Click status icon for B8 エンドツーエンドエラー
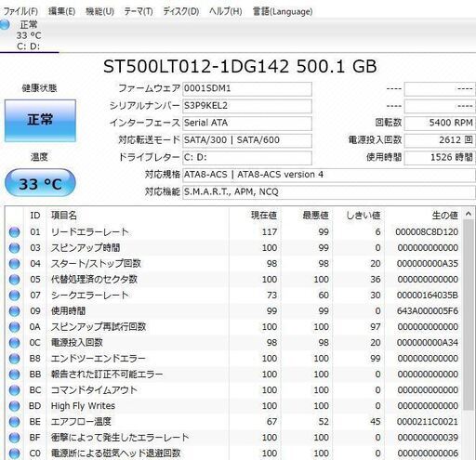The image size is (476, 460). click(x=14, y=359)
